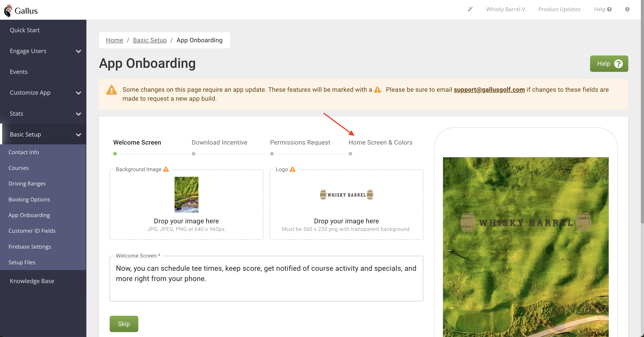Click the warning icon next to Logo label

tap(292, 169)
